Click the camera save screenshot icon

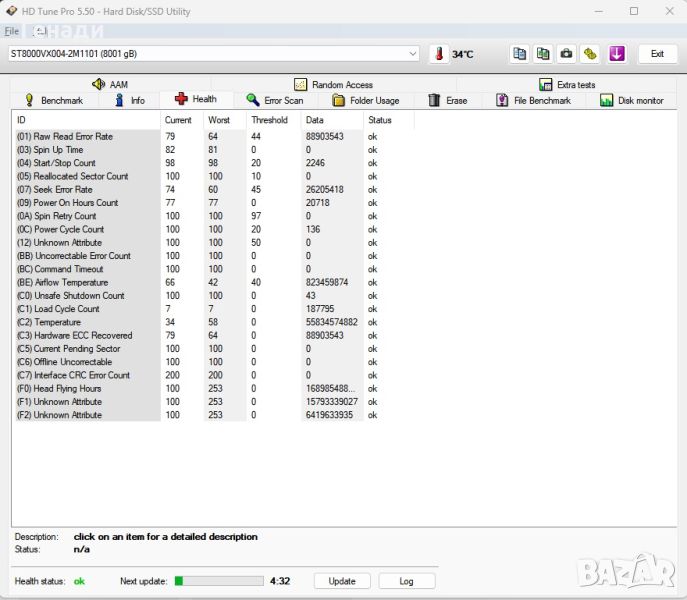click(566, 54)
